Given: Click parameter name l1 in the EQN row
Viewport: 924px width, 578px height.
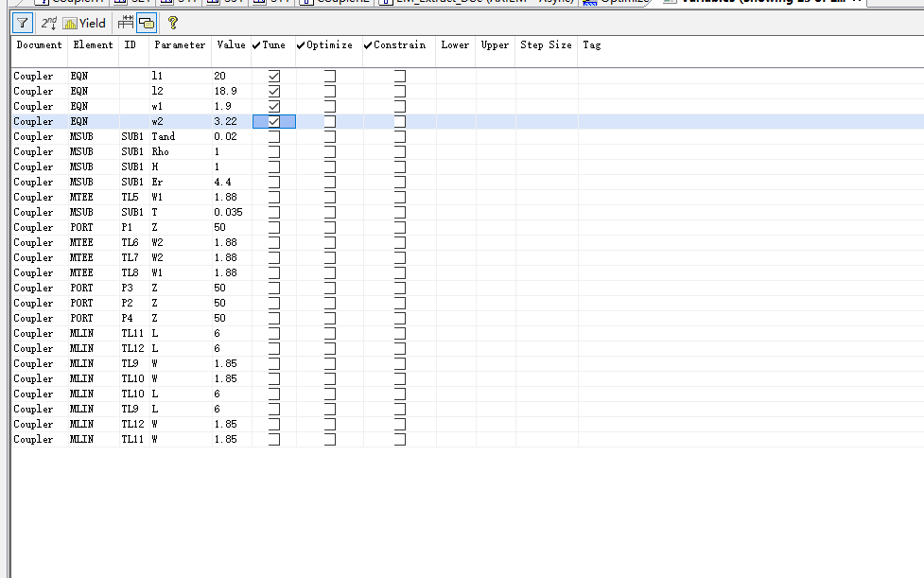Looking at the screenshot, I should (157, 76).
